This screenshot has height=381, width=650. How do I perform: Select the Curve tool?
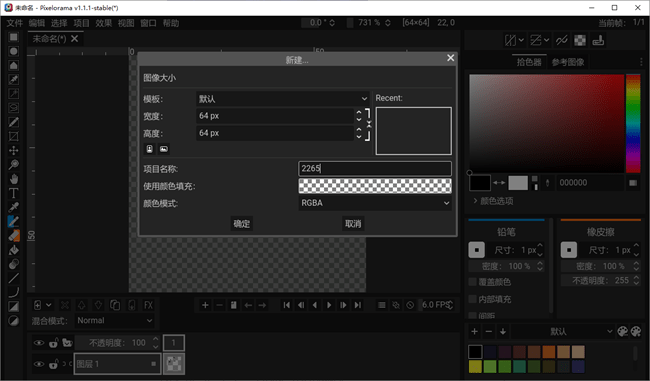pos(13,292)
